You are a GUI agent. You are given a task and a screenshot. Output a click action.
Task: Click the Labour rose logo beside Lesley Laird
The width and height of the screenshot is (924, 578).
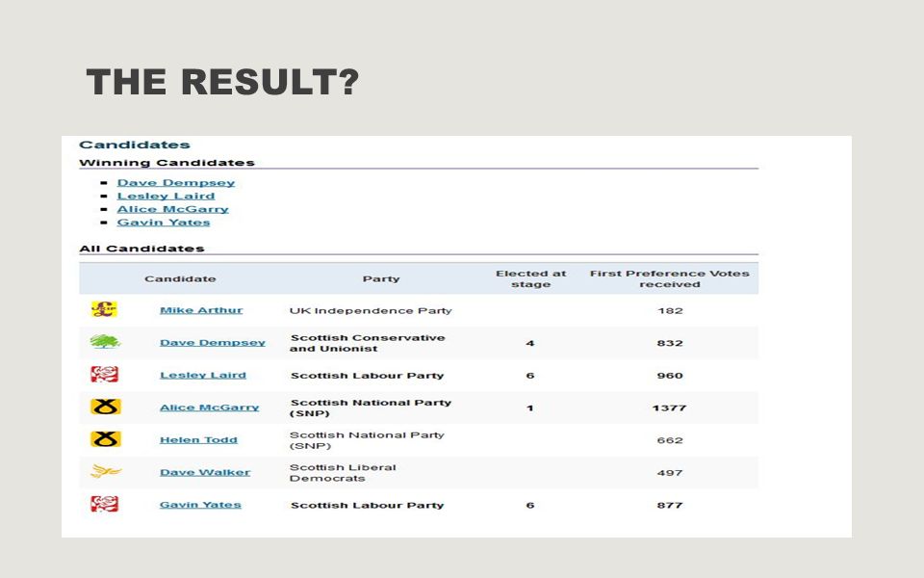(104, 375)
